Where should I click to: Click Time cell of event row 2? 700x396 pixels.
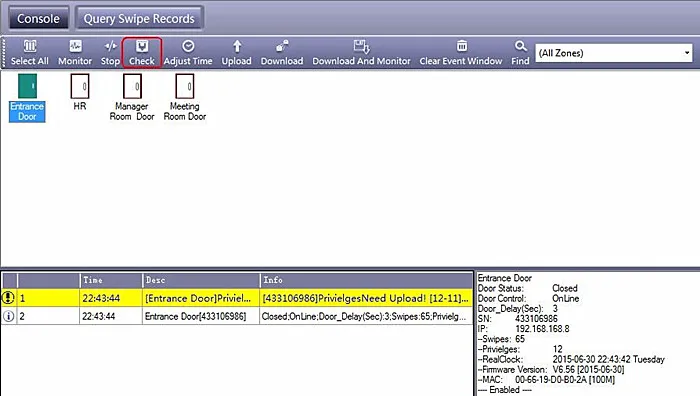click(x=111, y=316)
